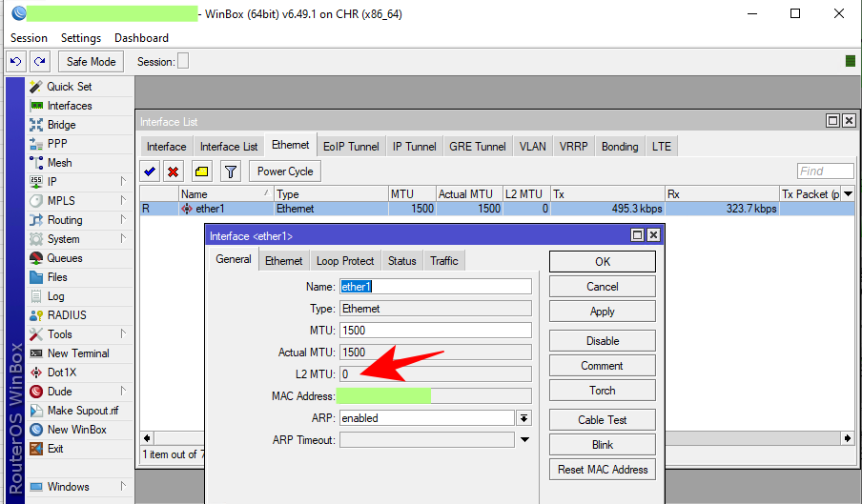Open the Mesh sidebar entry
The height and width of the screenshot is (504, 862).
(x=59, y=163)
